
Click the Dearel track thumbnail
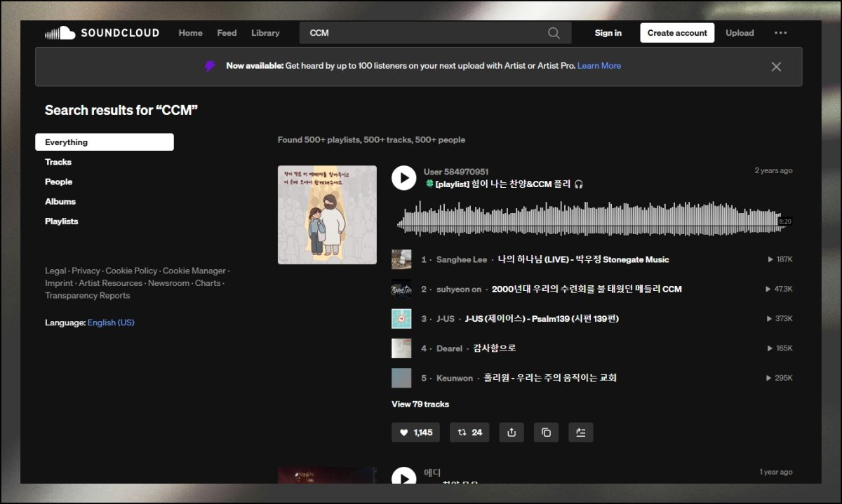[401, 348]
